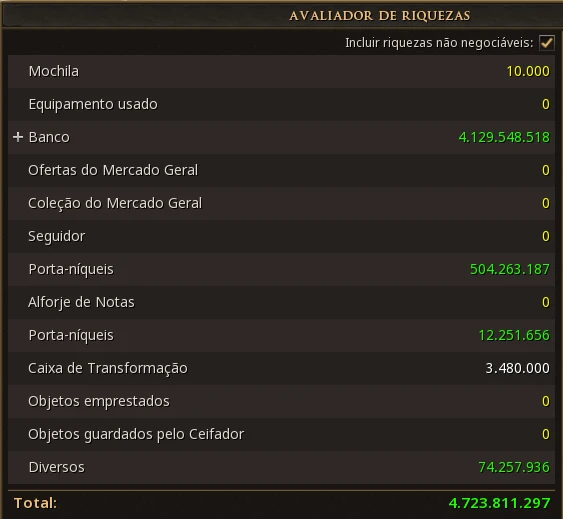This screenshot has height=519, width=563.
Task: Click Objetos guardados pelo Ceifador row
Action: point(281,435)
